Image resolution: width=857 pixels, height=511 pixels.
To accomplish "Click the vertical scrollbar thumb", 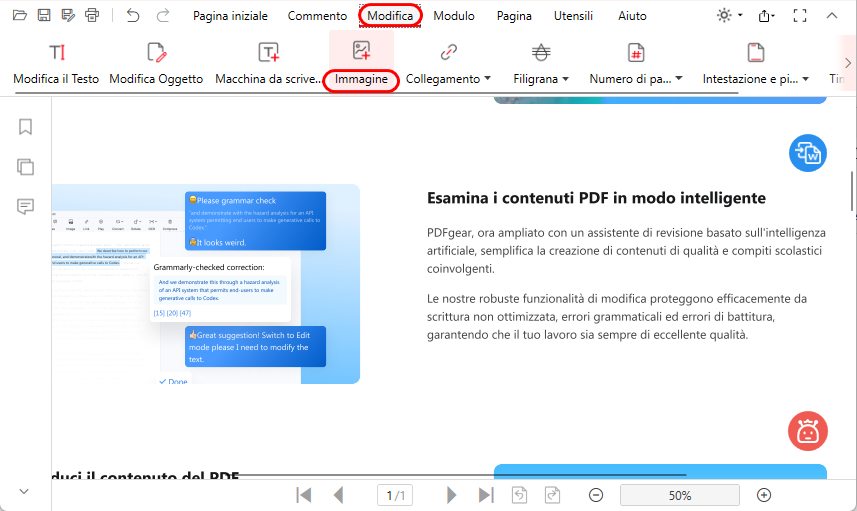I will (x=852, y=191).
